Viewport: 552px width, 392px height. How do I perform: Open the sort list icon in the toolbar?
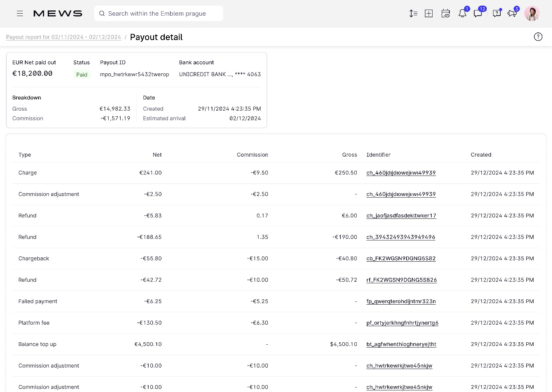point(413,13)
